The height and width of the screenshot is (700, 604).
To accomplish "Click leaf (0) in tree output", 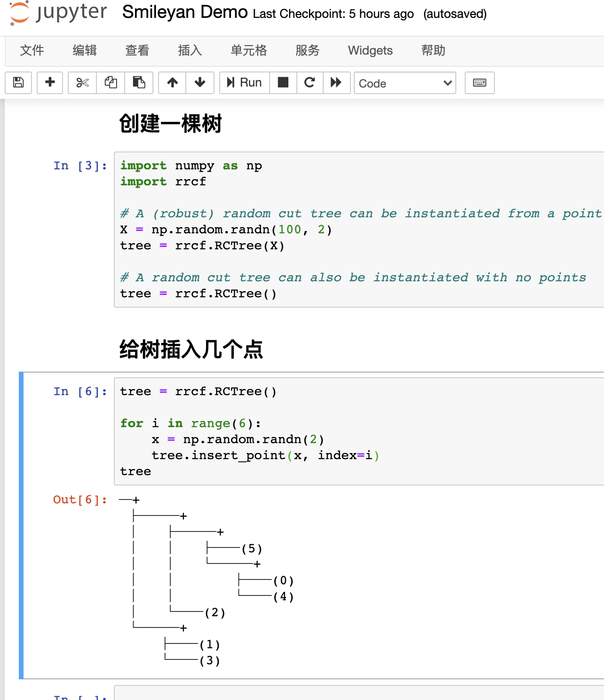I will click(x=283, y=581).
